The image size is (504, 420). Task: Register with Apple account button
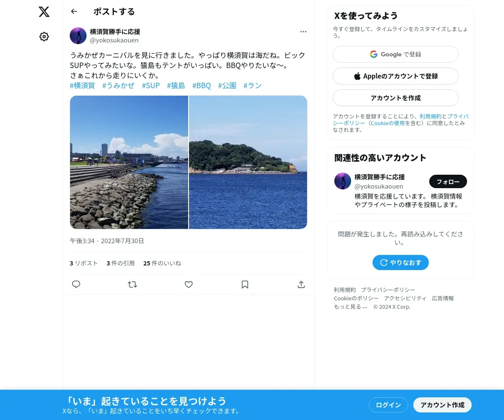pyautogui.click(x=396, y=76)
